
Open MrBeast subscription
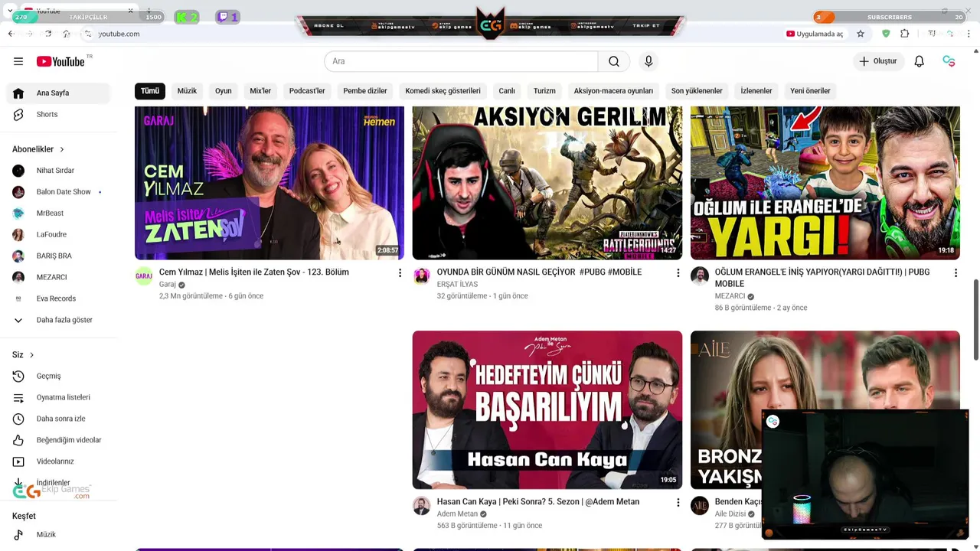click(x=58, y=214)
